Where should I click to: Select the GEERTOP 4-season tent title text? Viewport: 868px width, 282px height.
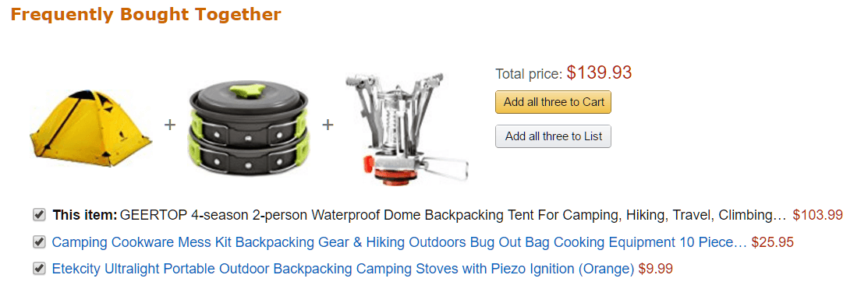pyautogui.click(x=453, y=215)
